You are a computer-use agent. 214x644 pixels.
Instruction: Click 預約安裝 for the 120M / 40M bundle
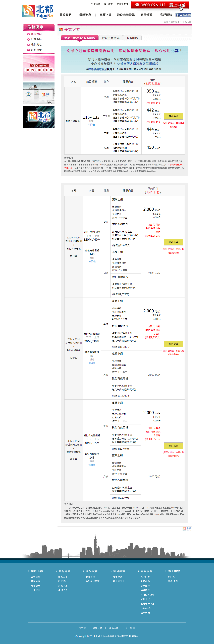pos(173,242)
